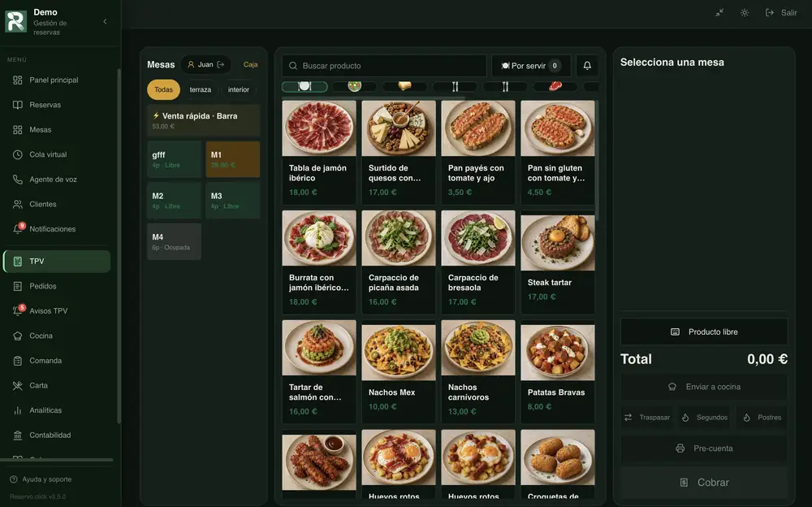Add Tabla de jamón ibérico product
This screenshot has width=812, height=507.
pyautogui.click(x=319, y=152)
